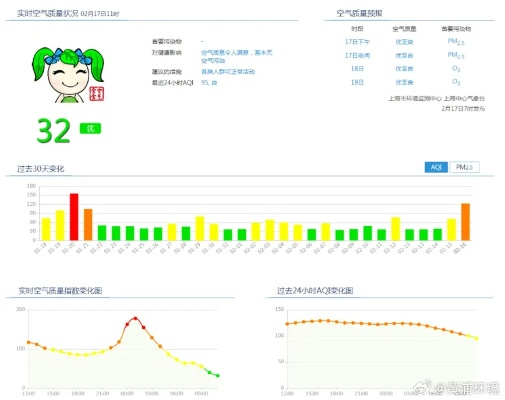
Task: Click the current AQI value 32
Action: [x=53, y=131]
